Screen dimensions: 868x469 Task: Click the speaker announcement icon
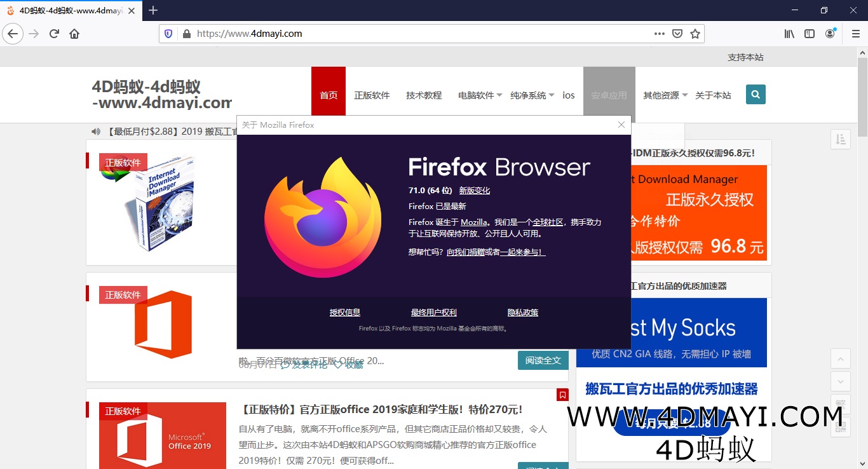96,132
